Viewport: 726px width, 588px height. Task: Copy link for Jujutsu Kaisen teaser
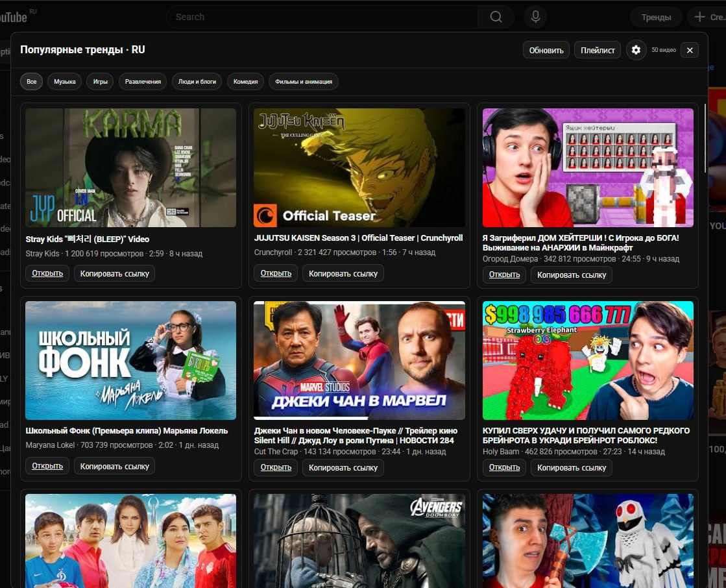click(x=343, y=273)
